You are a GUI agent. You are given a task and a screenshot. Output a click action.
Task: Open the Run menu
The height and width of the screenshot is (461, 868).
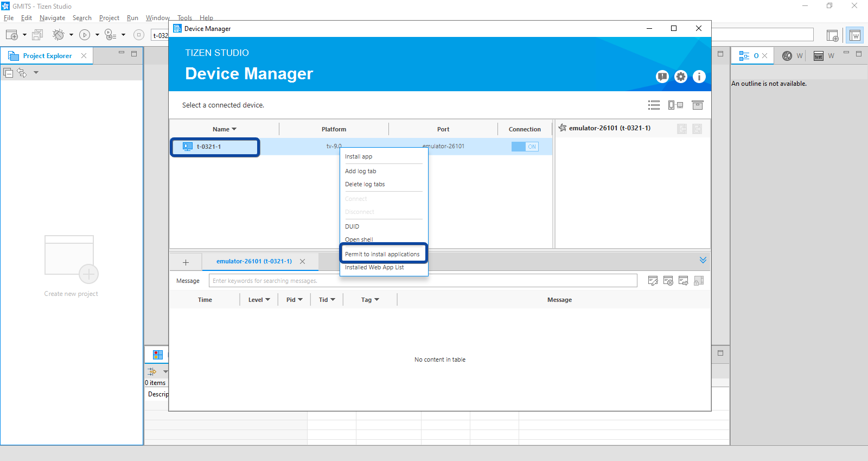point(132,18)
